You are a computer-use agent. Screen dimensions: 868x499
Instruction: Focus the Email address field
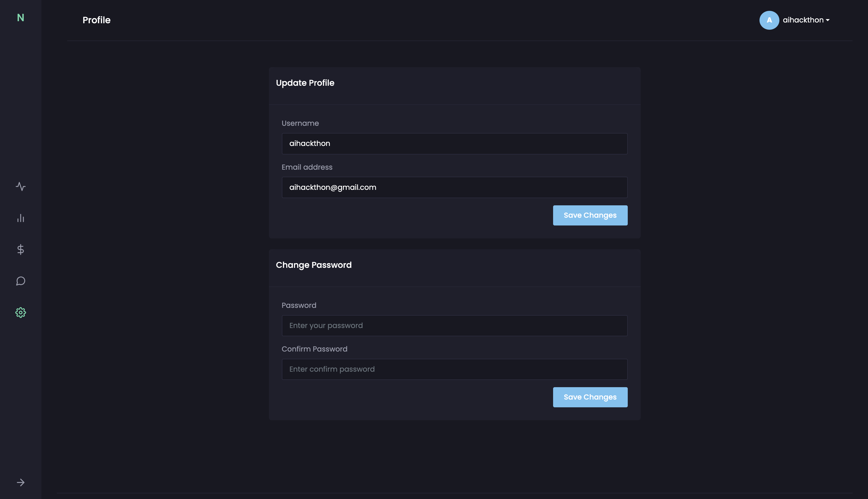point(454,188)
